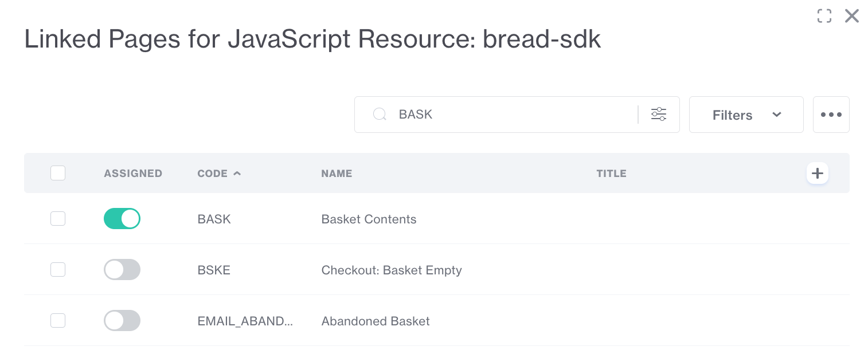Click the Title column header

click(x=611, y=174)
